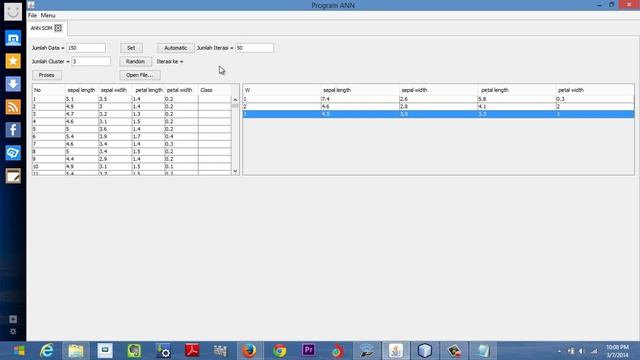
Task: Click the network signal icon in tray
Action: pos(594,351)
